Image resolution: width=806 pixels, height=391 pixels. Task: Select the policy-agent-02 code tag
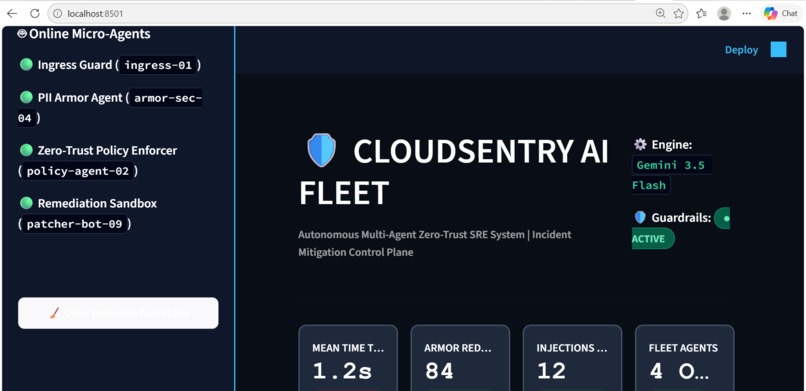pos(78,171)
